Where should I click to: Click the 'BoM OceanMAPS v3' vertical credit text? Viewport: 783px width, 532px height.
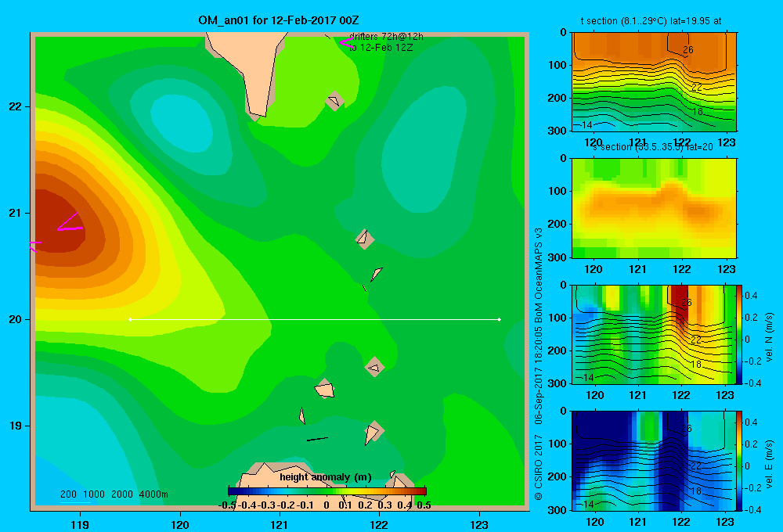click(539, 275)
